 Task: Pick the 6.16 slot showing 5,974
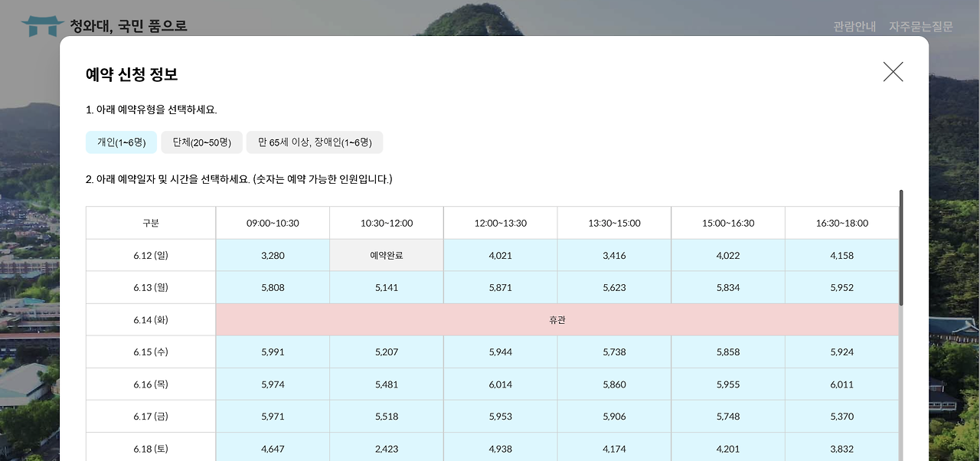tap(273, 384)
